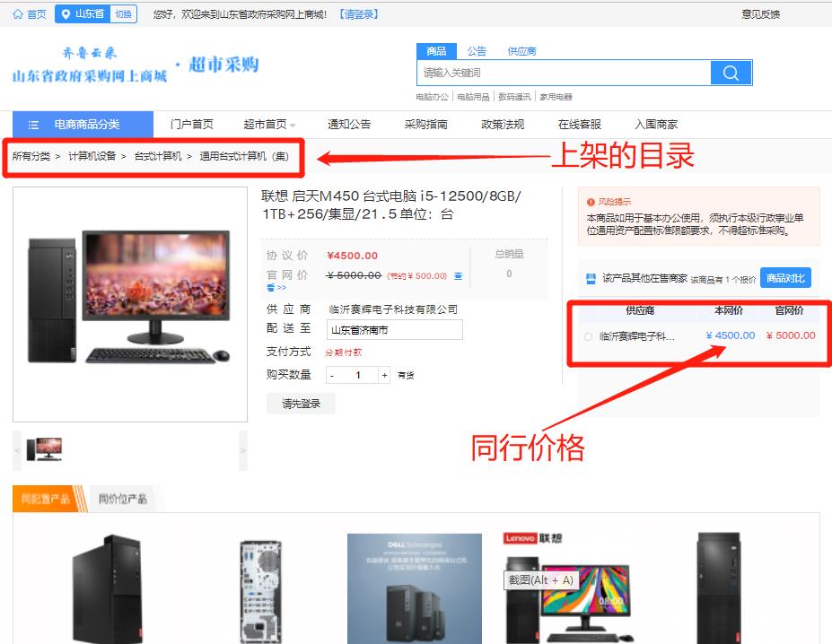Viewport: 832px width, 644px height.
Task: Decrease purchase quantity with minus button
Action: 332,375
